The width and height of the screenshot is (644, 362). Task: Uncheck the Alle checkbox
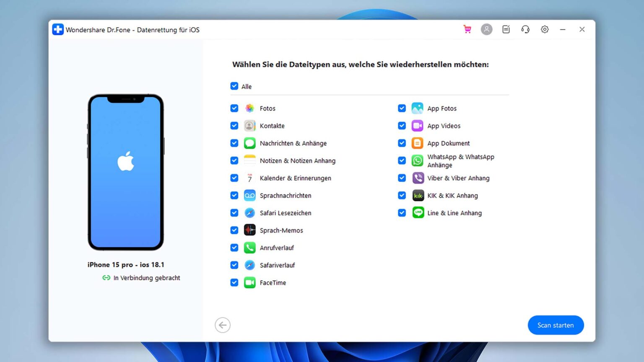point(234,86)
